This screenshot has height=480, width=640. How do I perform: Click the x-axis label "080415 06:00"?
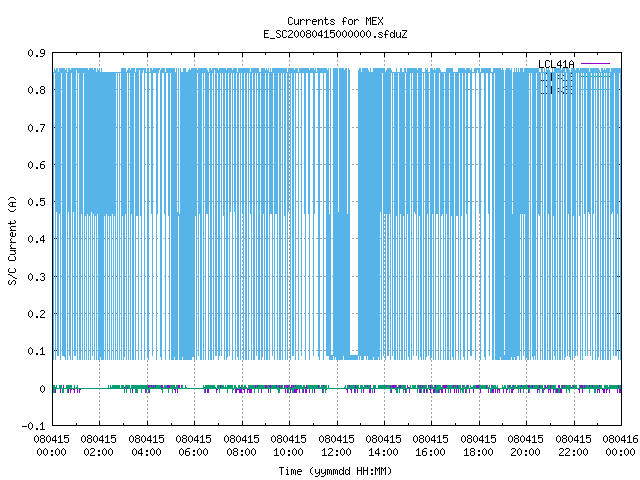click(193, 446)
